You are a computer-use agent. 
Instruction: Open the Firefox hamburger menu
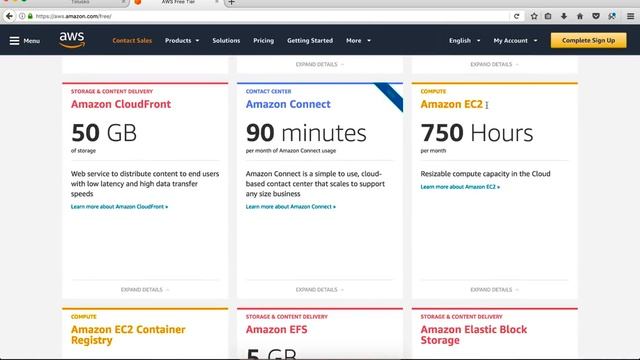pos(630,16)
